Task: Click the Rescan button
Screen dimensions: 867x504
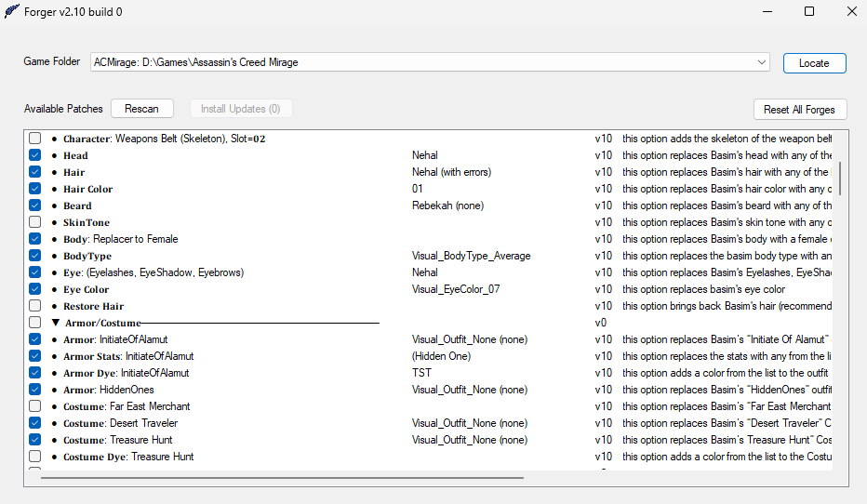Action: point(142,109)
